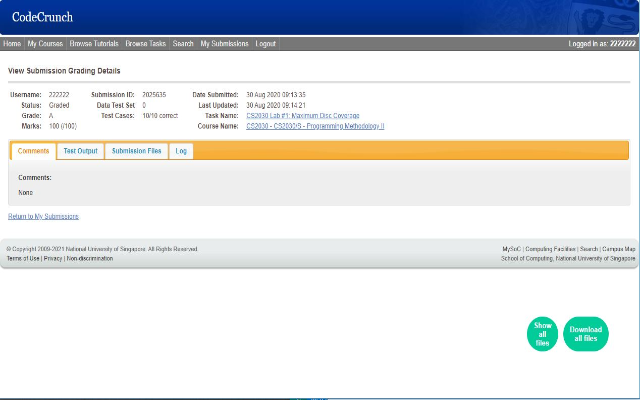The width and height of the screenshot is (640, 400).
Task: Open the Submission Files tab
Action: tap(136, 151)
